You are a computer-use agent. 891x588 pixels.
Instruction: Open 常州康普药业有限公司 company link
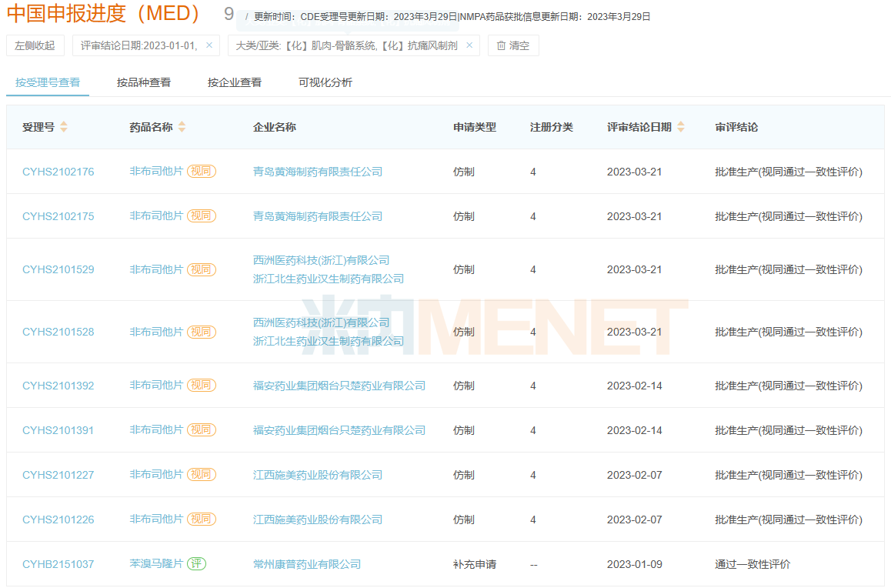pos(307,564)
